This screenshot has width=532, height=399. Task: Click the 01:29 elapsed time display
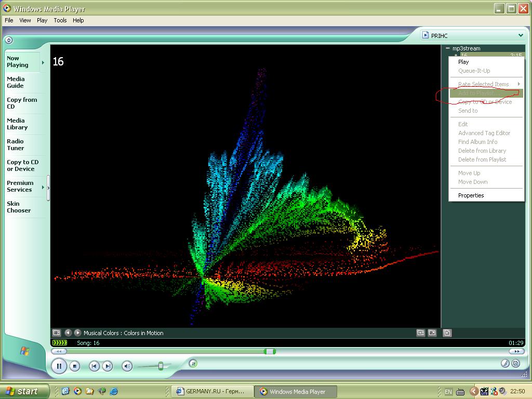516,343
